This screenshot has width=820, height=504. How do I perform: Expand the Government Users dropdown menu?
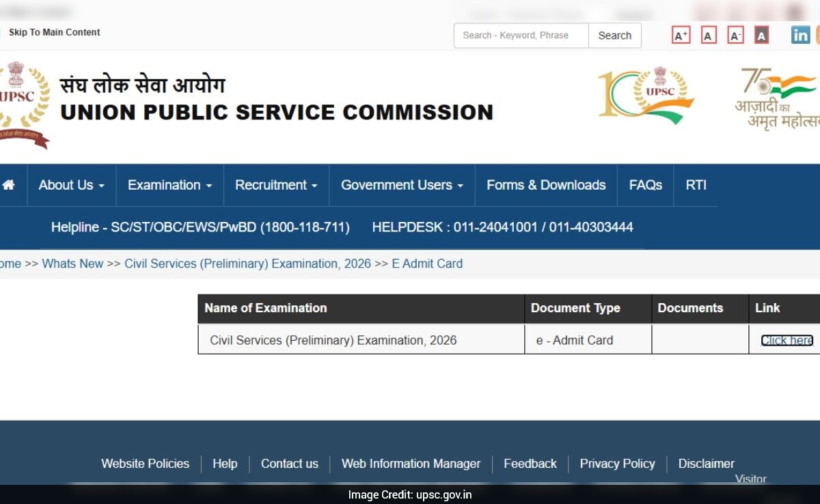tap(402, 185)
